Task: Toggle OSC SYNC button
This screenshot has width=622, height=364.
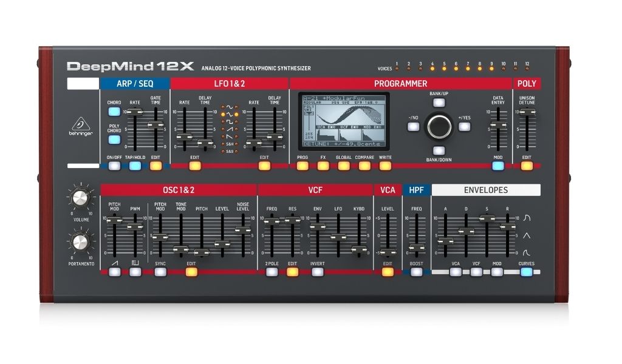Action: pyautogui.click(x=160, y=272)
